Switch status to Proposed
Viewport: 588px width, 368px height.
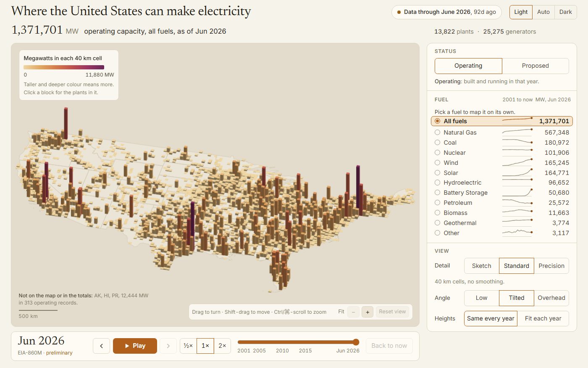coord(535,66)
